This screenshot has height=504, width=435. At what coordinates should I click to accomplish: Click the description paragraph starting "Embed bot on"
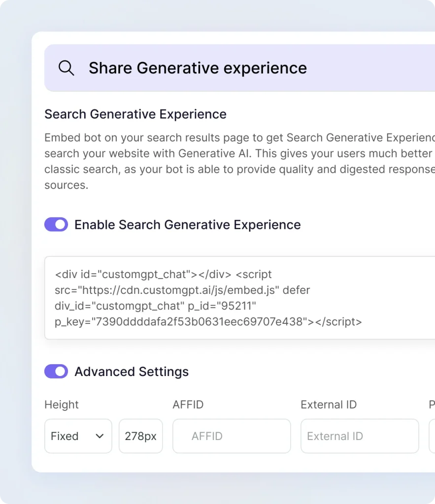pos(240,161)
